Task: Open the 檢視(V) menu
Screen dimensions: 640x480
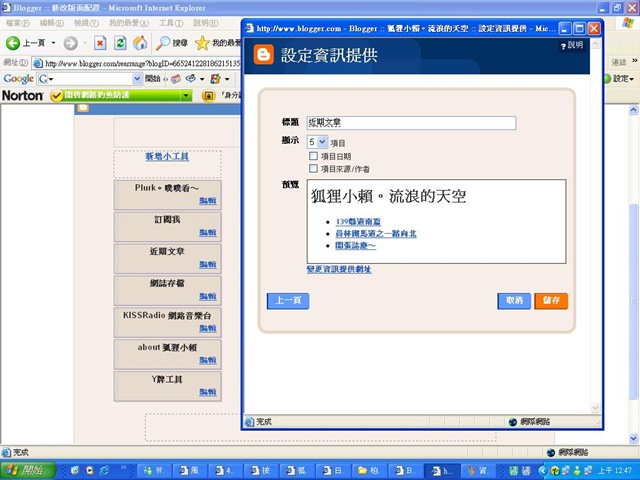Action: (86, 23)
